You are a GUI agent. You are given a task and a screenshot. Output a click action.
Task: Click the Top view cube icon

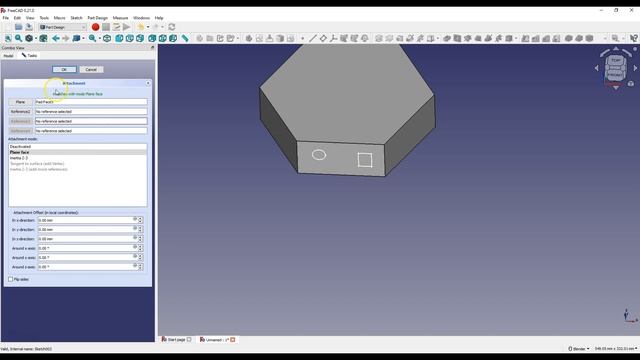(x=130, y=38)
